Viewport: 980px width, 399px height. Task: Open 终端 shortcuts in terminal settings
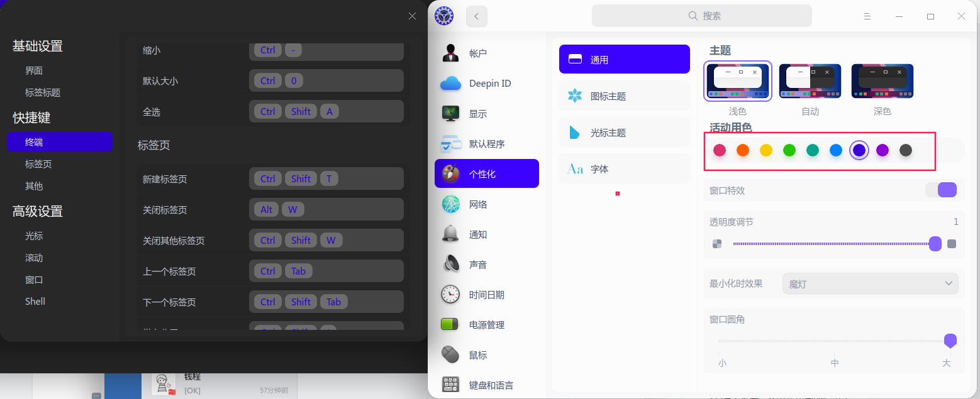point(60,142)
